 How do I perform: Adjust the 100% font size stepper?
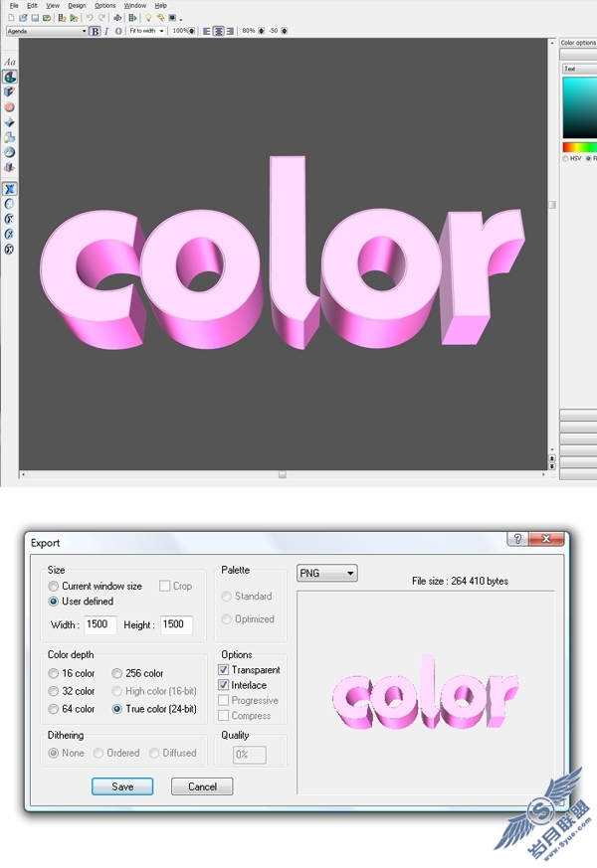pyautogui.click(x=192, y=31)
